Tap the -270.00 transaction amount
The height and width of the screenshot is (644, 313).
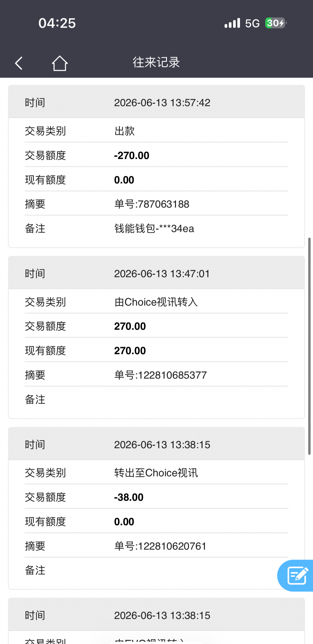132,156
